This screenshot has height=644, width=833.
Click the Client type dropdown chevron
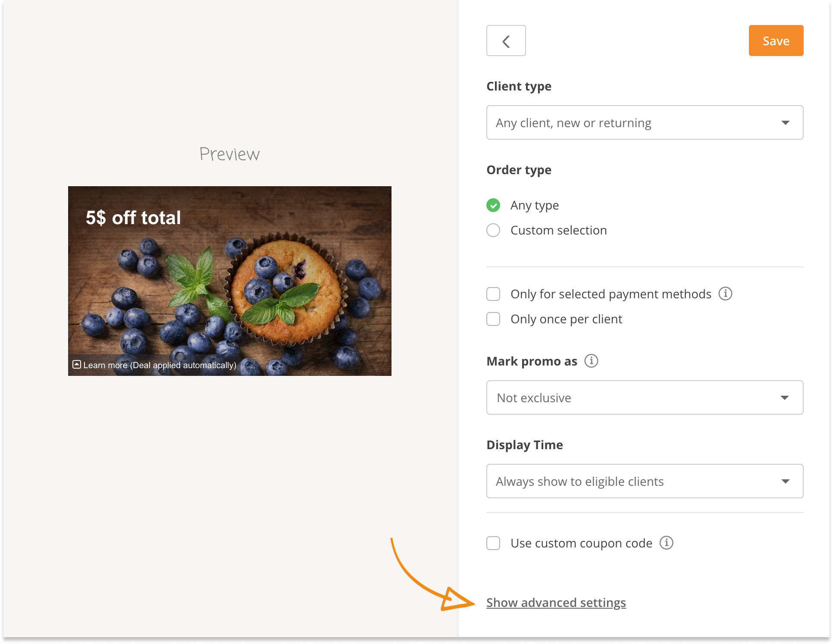tap(786, 122)
